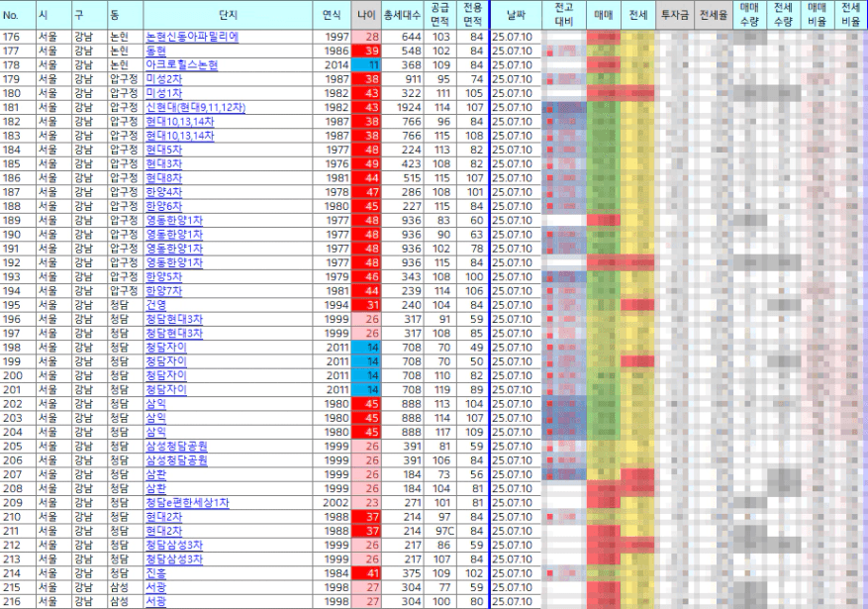Select the 전용 면적 column header
Image resolution: width=868 pixels, height=609 pixels.
[472, 15]
